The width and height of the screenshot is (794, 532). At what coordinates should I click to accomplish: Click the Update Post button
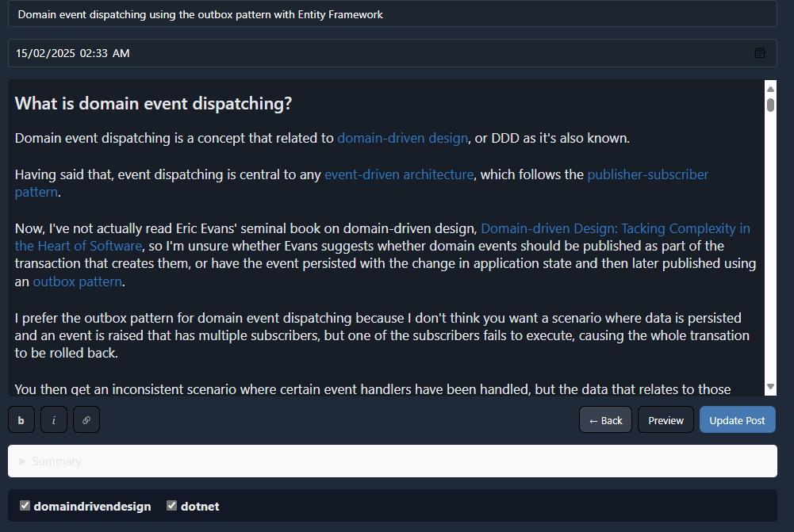click(738, 420)
